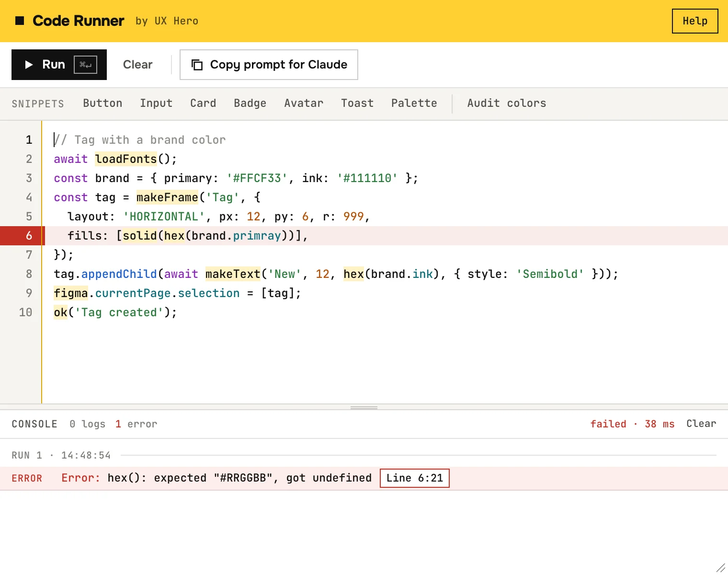
Task: Click 'currentPage' on line 9
Action: tap(133, 293)
